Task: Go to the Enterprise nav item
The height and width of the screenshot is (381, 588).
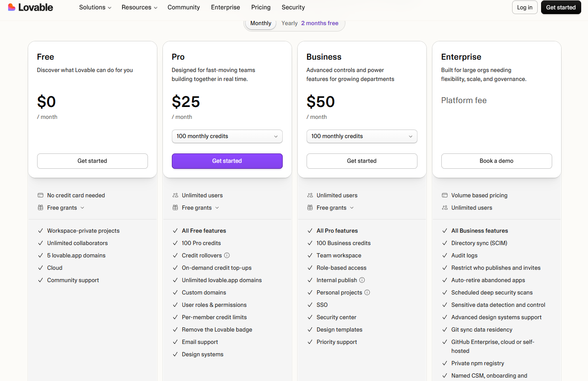Action: click(x=226, y=7)
